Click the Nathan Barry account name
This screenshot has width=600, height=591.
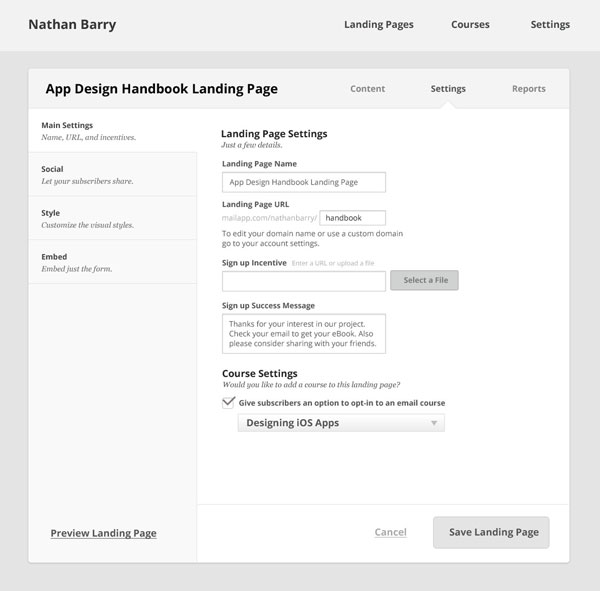coord(72,24)
